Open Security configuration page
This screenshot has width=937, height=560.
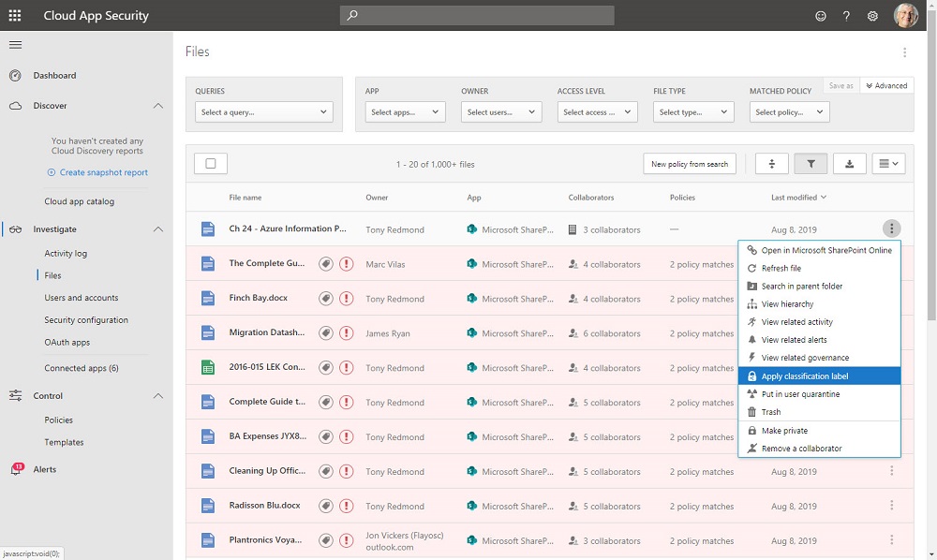pos(86,320)
